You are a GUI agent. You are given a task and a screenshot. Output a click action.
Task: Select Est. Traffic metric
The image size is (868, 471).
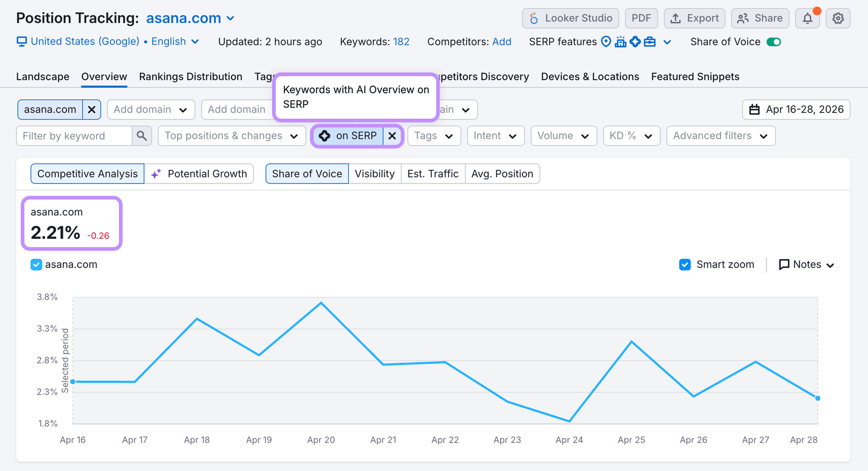(433, 174)
